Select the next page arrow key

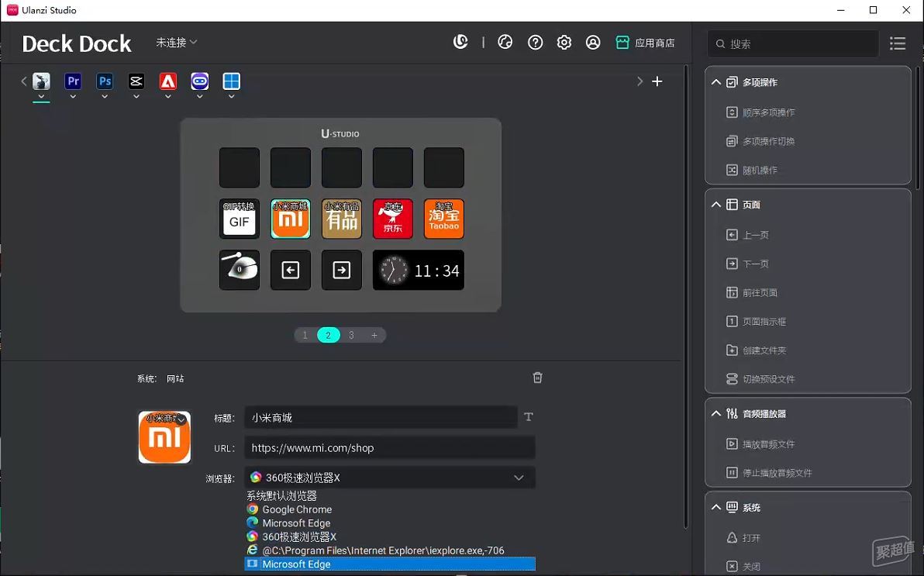[x=342, y=270]
